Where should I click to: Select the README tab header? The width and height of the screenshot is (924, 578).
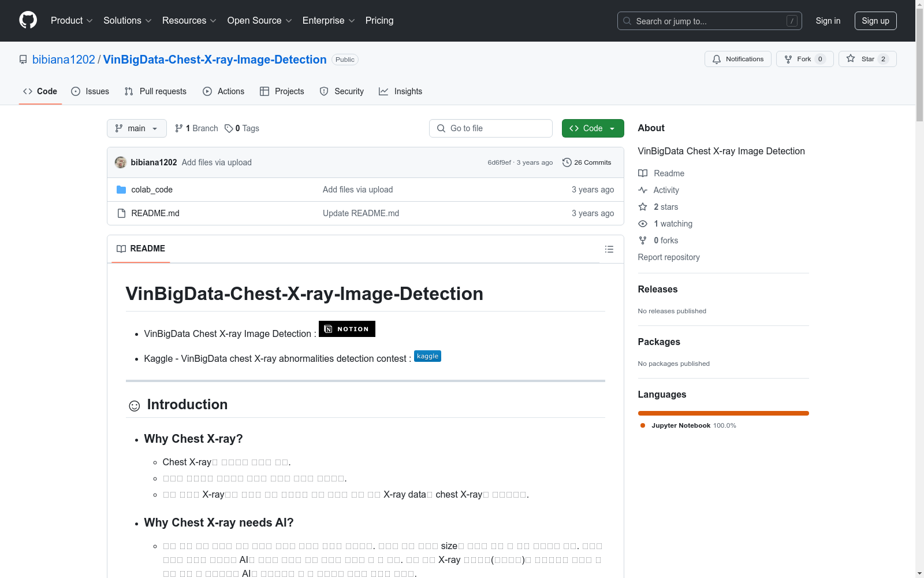141,249
